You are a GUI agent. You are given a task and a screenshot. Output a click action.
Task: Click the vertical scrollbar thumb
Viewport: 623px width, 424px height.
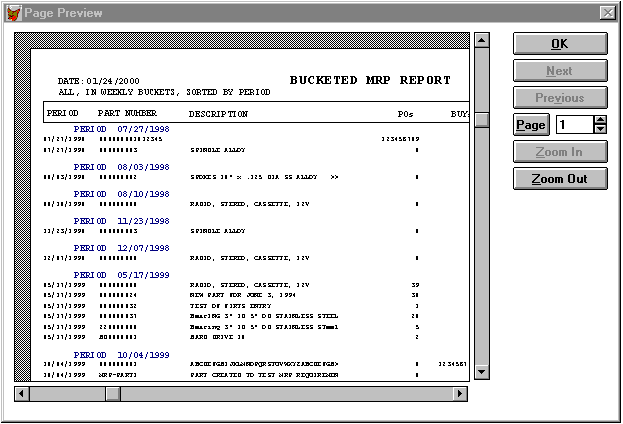[482, 121]
